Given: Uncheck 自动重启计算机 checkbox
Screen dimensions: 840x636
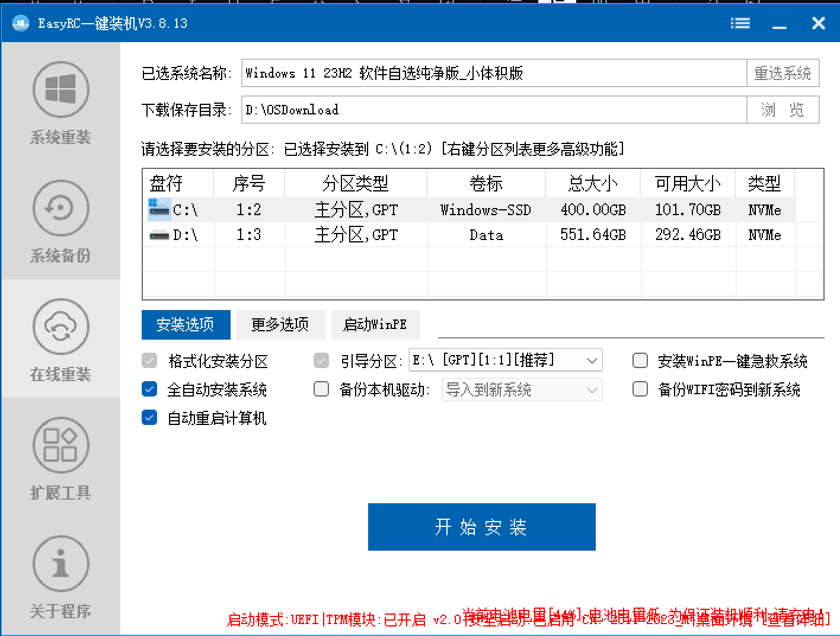Looking at the screenshot, I should coord(149,417).
